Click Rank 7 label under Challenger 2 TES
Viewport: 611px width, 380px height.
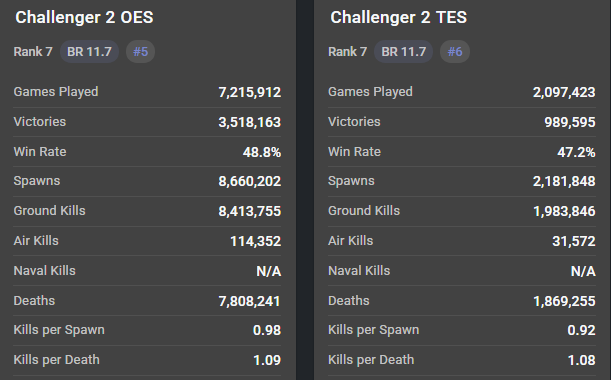pyautogui.click(x=348, y=51)
